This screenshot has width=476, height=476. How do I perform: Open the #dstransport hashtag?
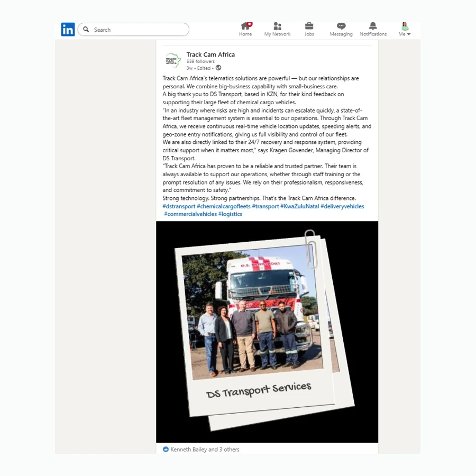tap(179, 206)
